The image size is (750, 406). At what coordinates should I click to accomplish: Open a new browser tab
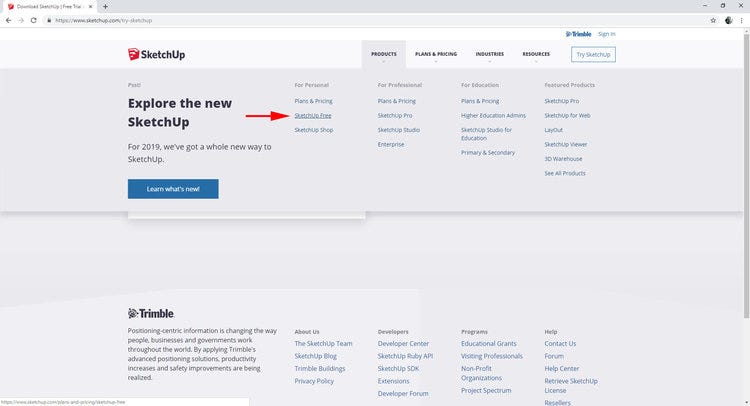tap(105, 7)
